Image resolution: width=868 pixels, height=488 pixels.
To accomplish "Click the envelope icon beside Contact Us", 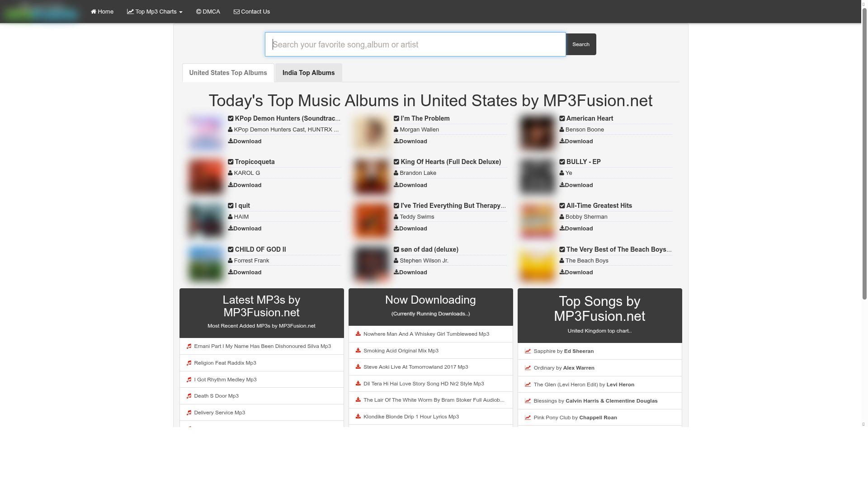I will tap(236, 11).
